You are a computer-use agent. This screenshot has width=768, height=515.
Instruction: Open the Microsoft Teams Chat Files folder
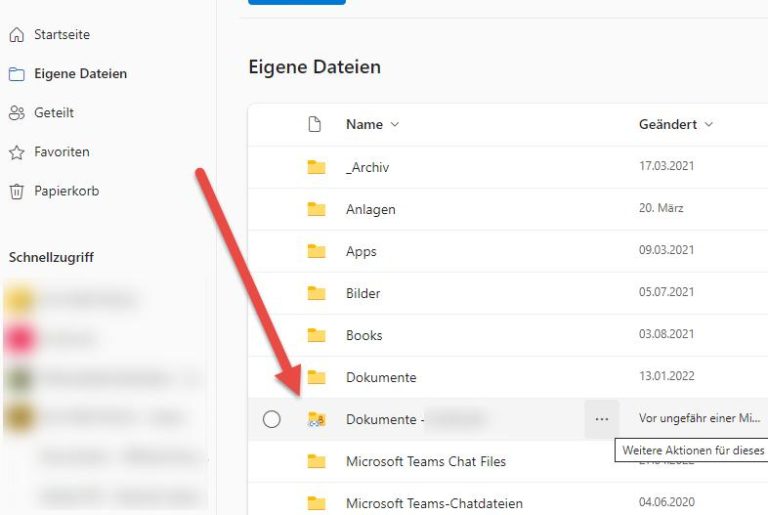pyautogui.click(x=426, y=461)
